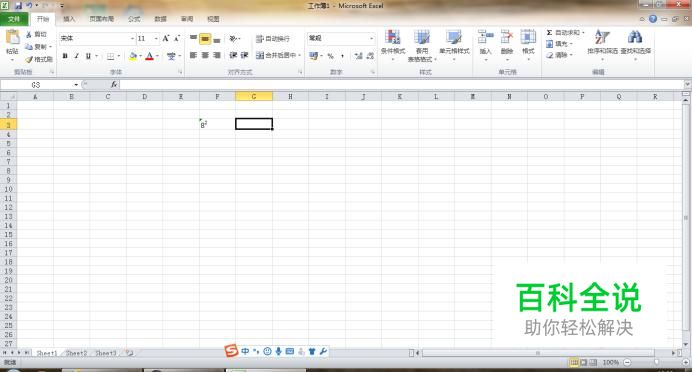692x372 pixels.
Task: Toggle center horizontal alignment
Action: tap(205, 55)
